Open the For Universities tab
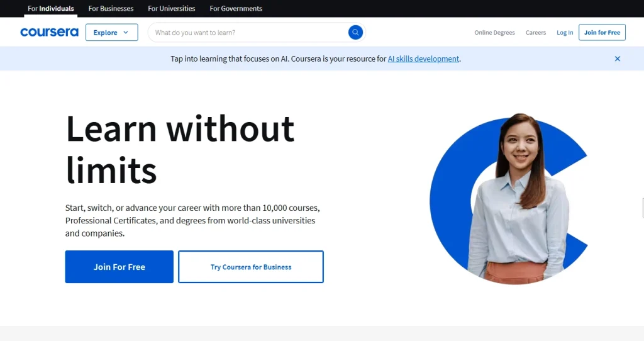Viewport: 644px width, 341px height. (172, 9)
